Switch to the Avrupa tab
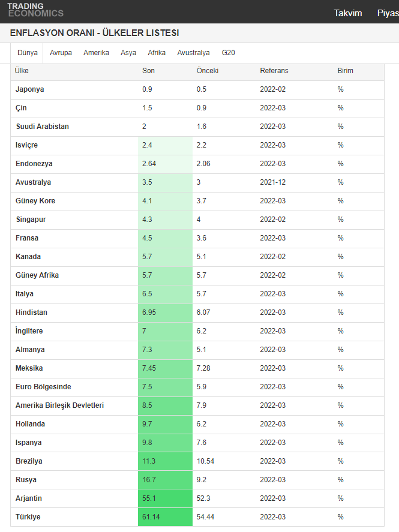Screen dimensions: 399x532 [x=61, y=53]
